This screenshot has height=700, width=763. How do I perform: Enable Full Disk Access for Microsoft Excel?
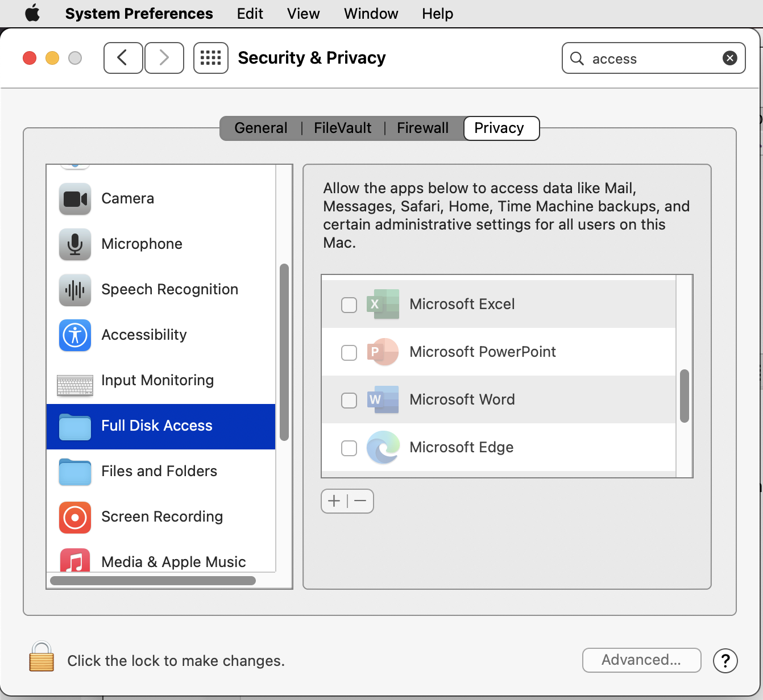coord(349,305)
